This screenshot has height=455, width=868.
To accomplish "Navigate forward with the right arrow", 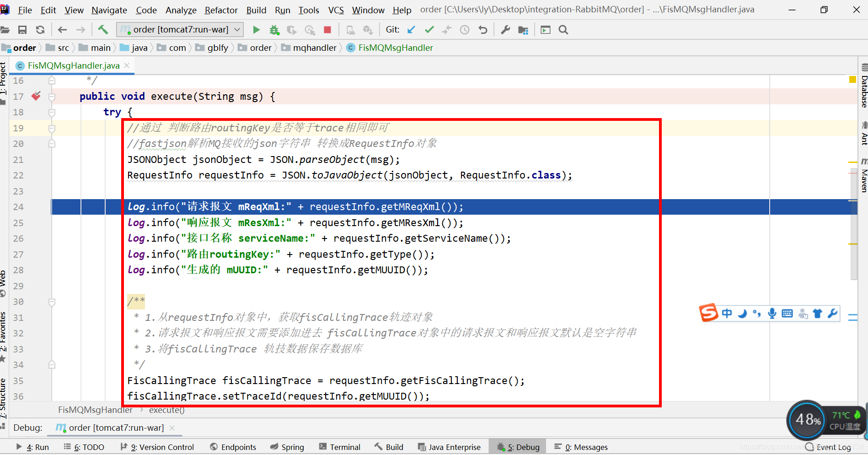I will (x=80, y=30).
